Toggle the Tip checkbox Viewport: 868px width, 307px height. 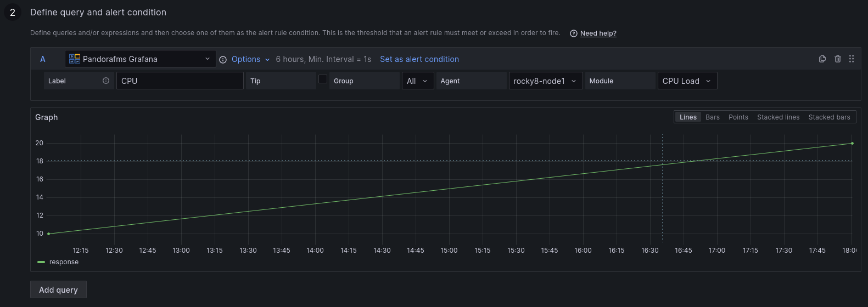coord(323,79)
